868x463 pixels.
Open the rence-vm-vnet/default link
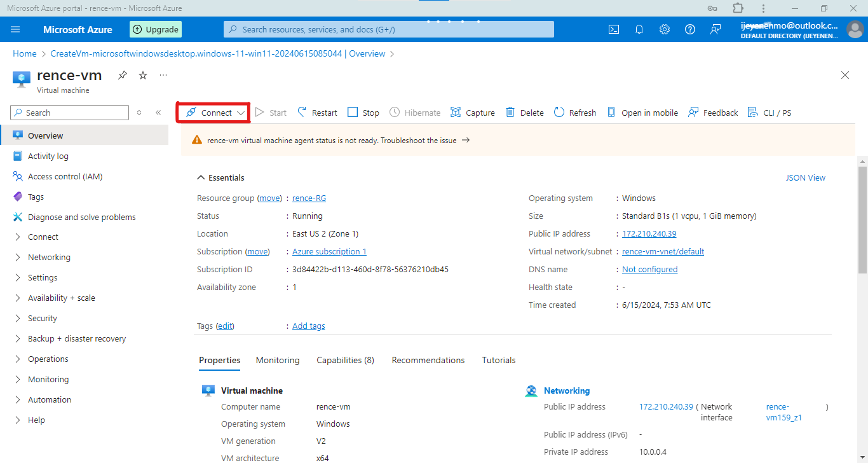[663, 252]
